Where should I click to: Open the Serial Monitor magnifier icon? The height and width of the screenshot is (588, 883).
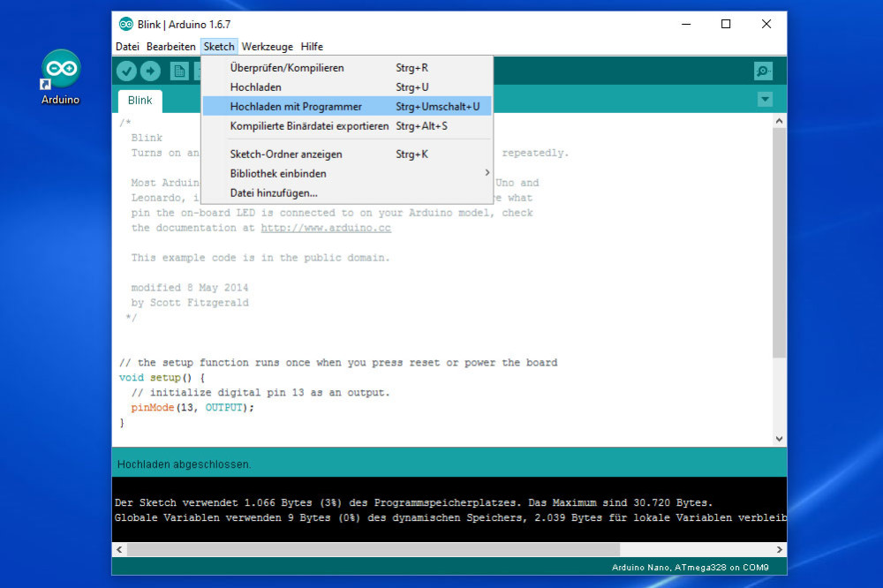(x=763, y=72)
